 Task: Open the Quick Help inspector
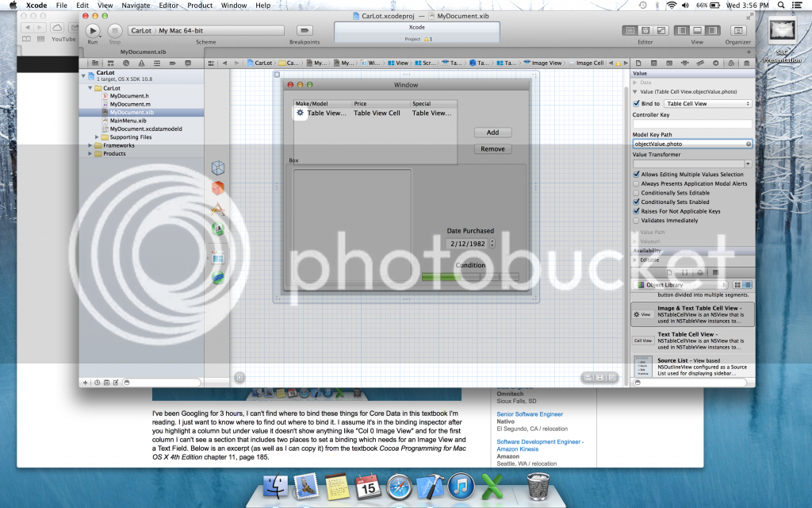pyautogui.click(x=653, y=63)
